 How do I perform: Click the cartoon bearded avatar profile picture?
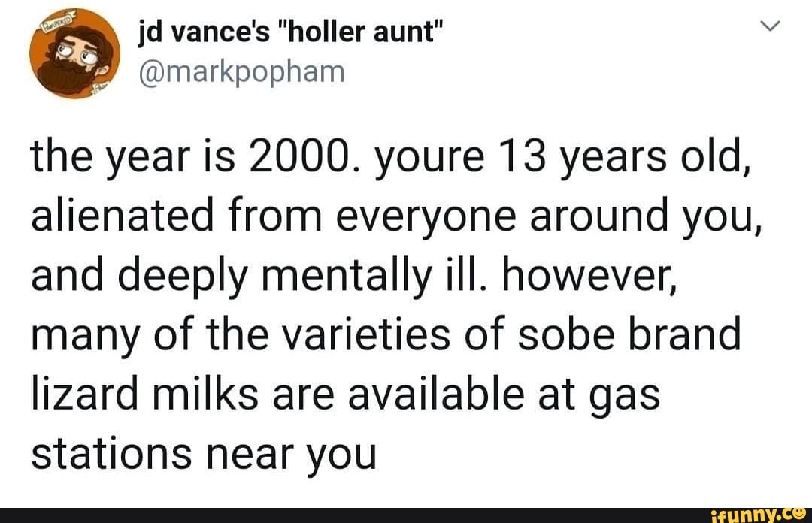[x=75, y=53]
